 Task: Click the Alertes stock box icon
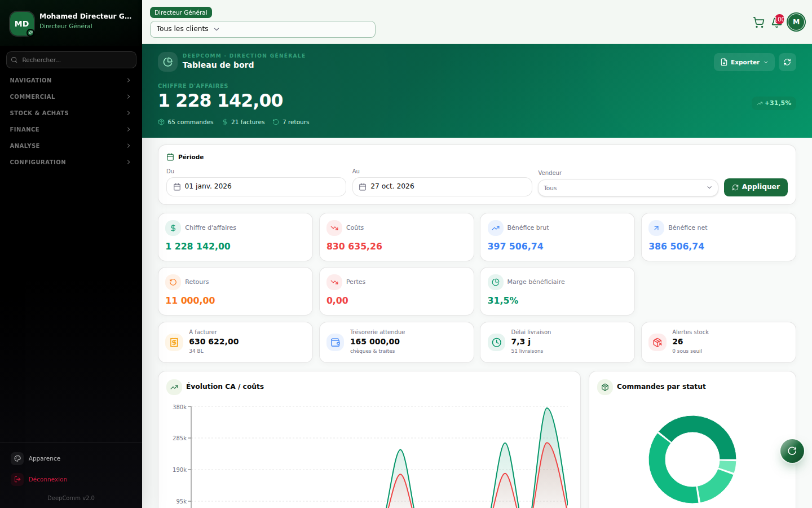[x=657, y=342]
